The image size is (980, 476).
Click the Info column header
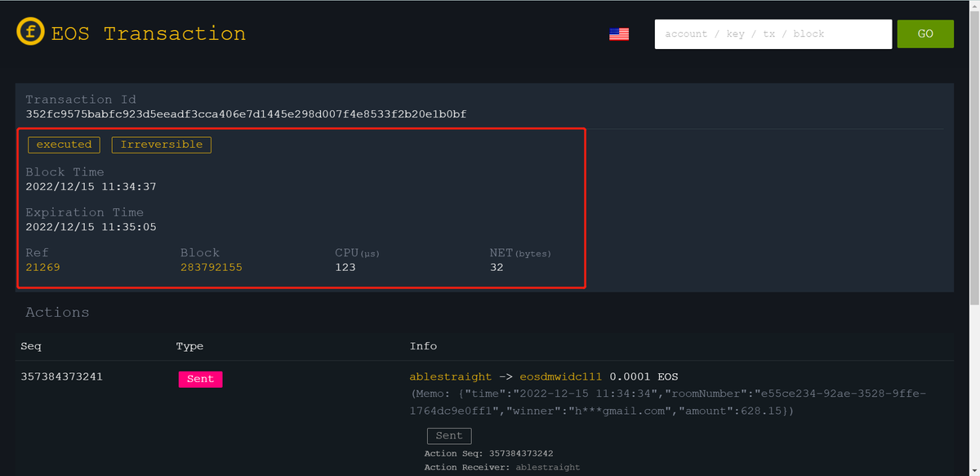click(x=423, y=346)
